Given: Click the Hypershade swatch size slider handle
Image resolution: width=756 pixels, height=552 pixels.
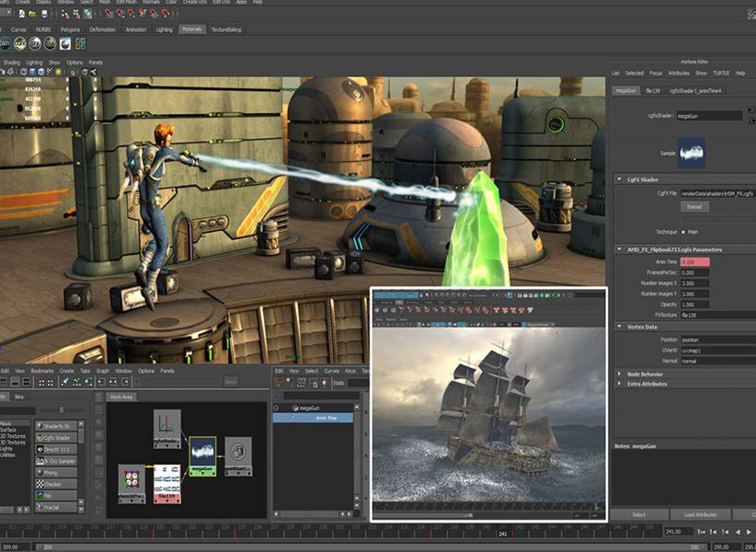Looking at the screenshot, I should coord(61,410).
